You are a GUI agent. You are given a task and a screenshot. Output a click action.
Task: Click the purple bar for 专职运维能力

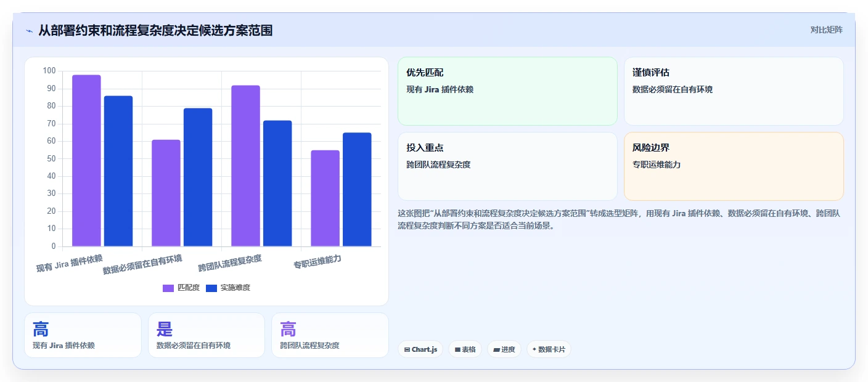click(x=325, y=198)
